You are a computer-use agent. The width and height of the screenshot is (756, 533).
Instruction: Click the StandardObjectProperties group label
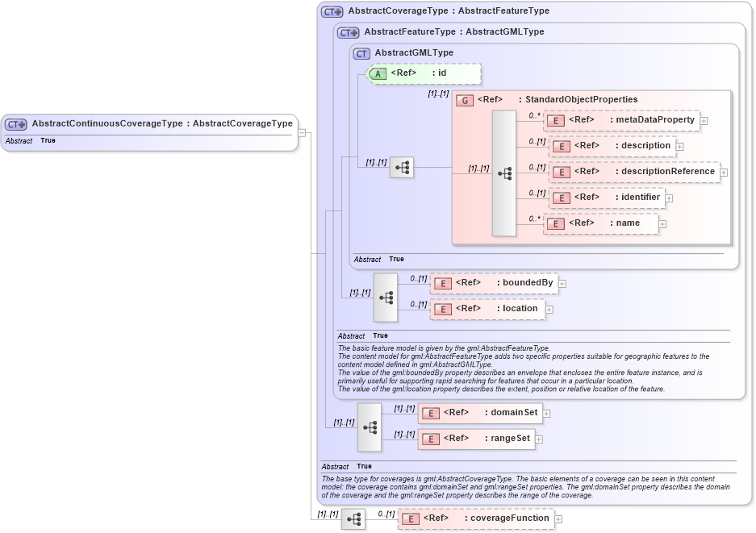[581, 99]
